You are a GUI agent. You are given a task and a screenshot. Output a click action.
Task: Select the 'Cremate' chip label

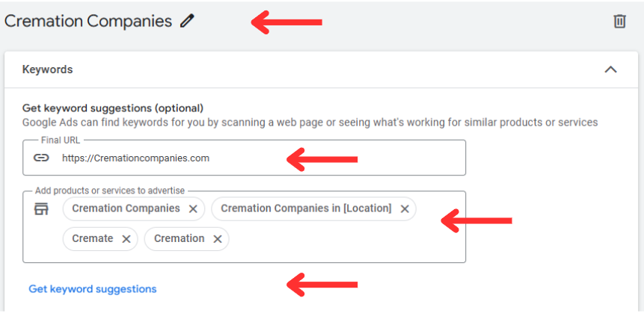(93, 238)
